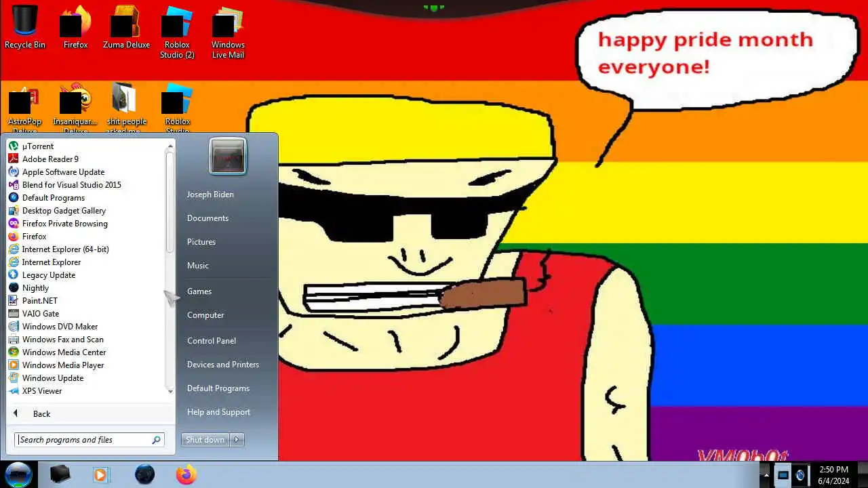Click the programs list scrollbar up arrow

click(170, 145)
